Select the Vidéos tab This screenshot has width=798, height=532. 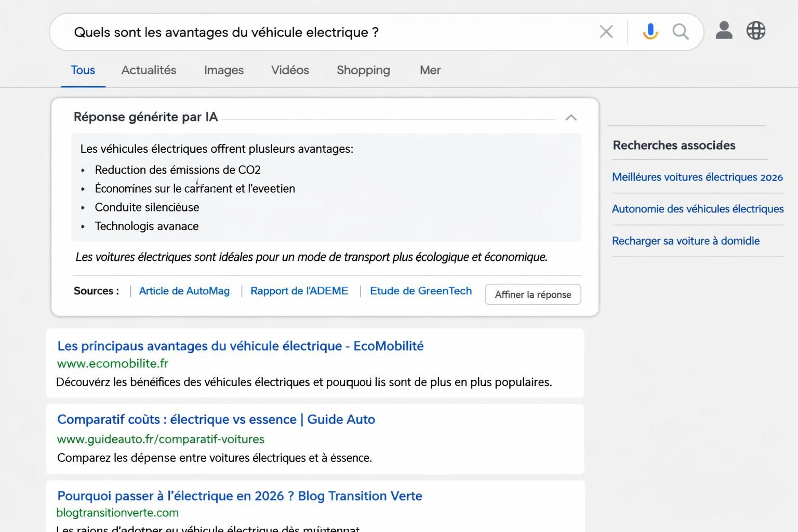290,70
